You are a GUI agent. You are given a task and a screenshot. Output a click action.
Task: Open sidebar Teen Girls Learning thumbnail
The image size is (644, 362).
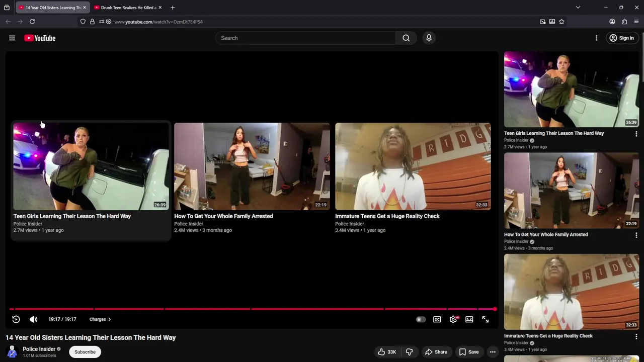(572, 89)
